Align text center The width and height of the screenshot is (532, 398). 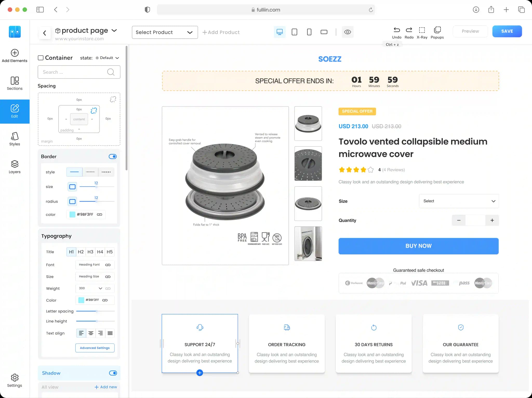point(91,333)
